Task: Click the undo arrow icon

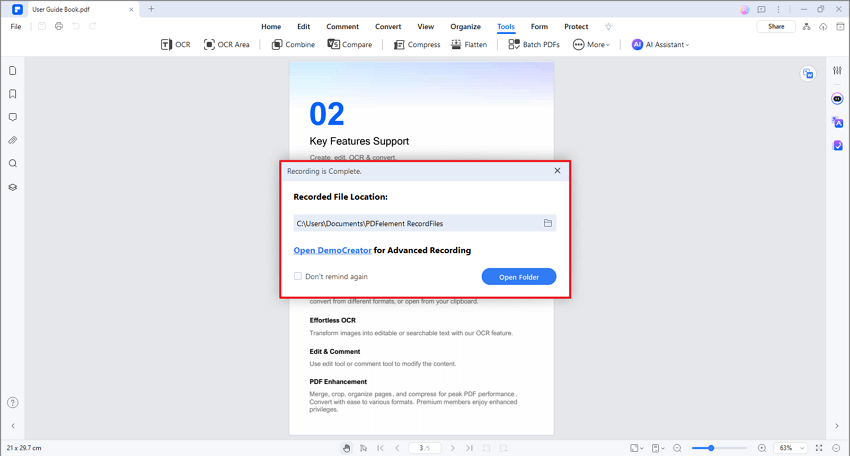Action: 76,26
